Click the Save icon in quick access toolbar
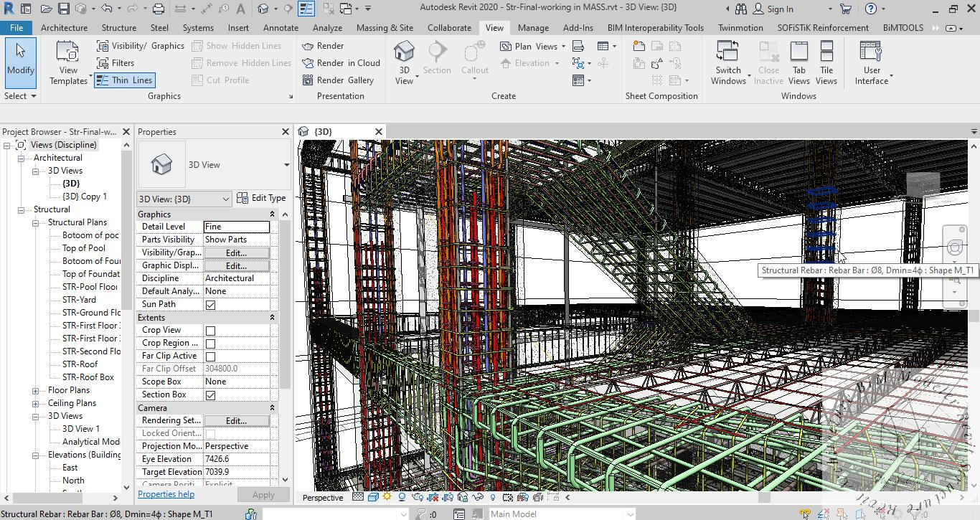 pos(64,9)
